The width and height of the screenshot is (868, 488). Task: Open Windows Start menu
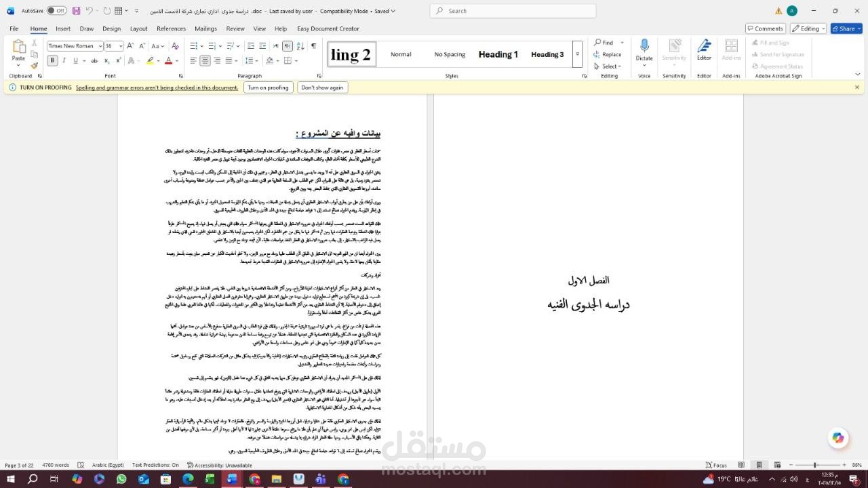12,479
